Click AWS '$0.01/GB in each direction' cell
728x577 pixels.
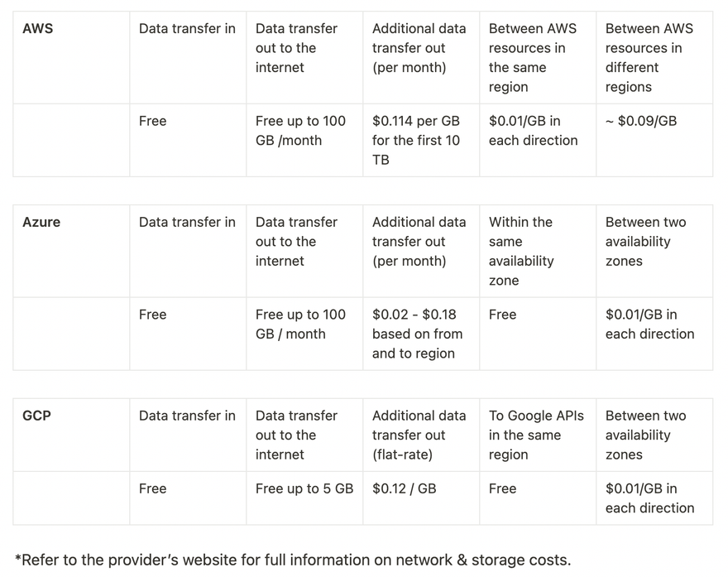(538, 140)
